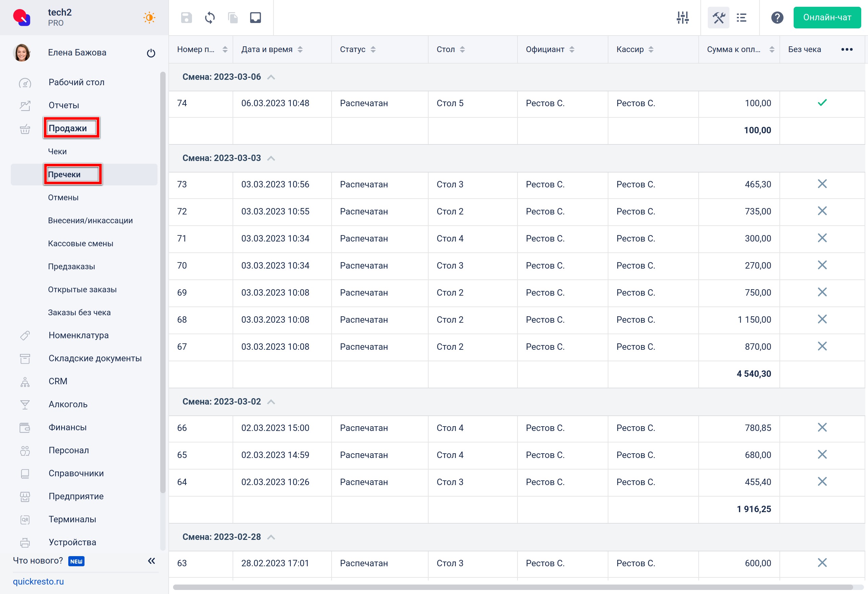Collapse the Смена: 2023-03-02 group
This screenshot has height=594, width=868.
click(x=271, y=402)
